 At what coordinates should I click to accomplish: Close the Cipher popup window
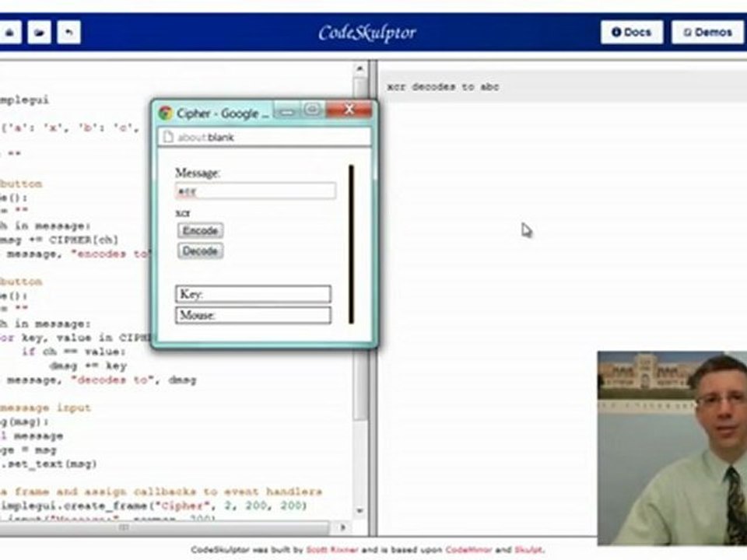(349, 110)
